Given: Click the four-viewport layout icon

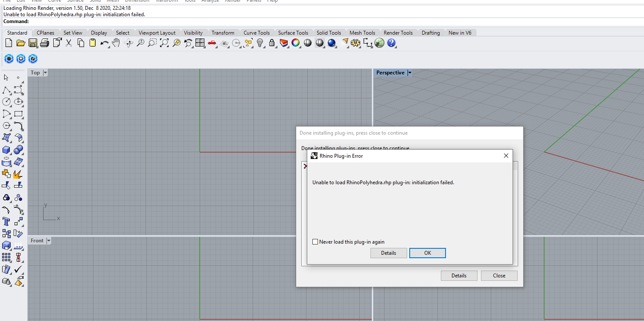Looking at the screenshot, I should point(200,43).
